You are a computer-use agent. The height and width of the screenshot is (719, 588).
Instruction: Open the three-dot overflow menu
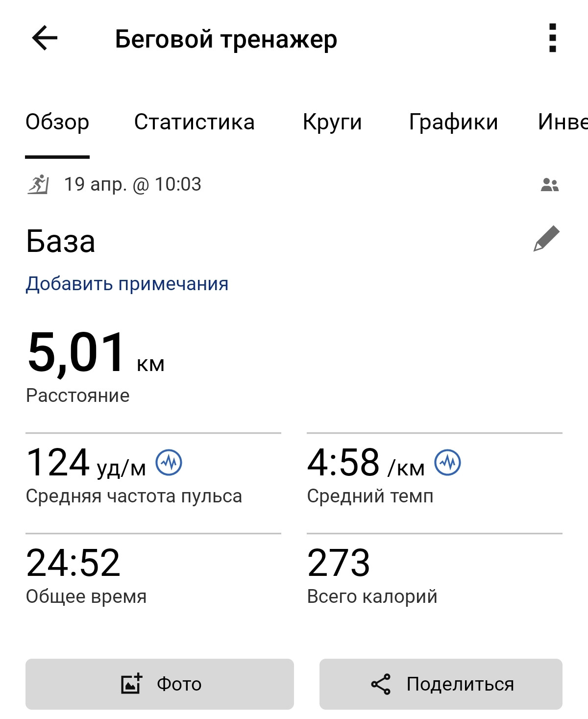click(552, 38)
